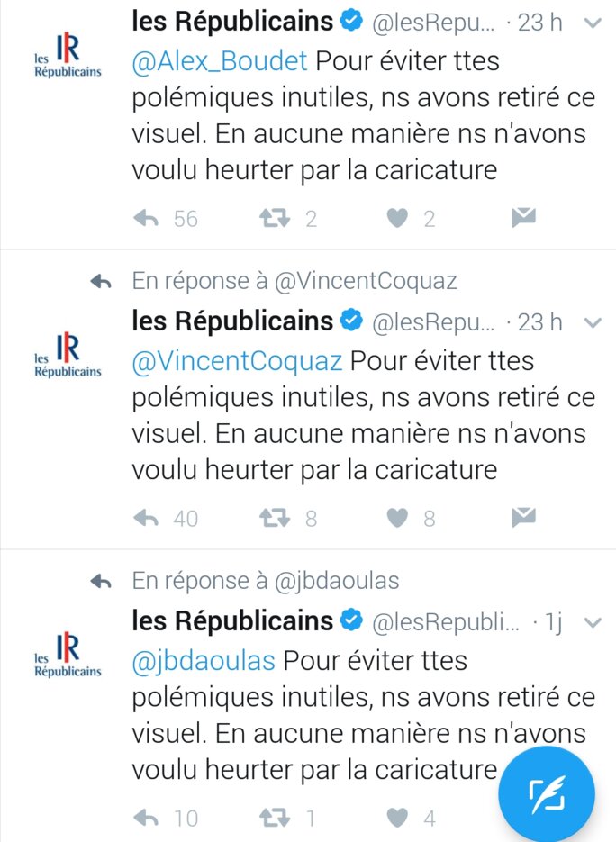Retweet the tweet addressed to @VincentCoquaz
The width and height of the screenshot is (616, 842).
275,518
